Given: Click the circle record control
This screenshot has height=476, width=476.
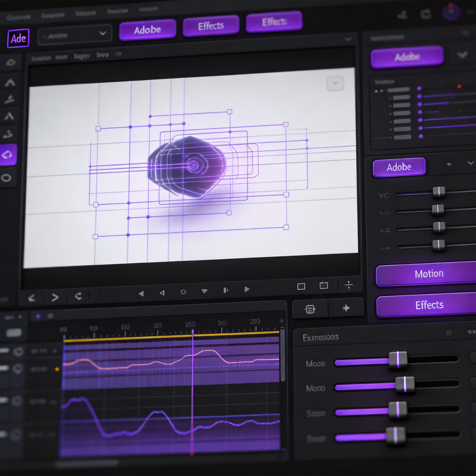Looking at the screenshot, I should 183,292.
